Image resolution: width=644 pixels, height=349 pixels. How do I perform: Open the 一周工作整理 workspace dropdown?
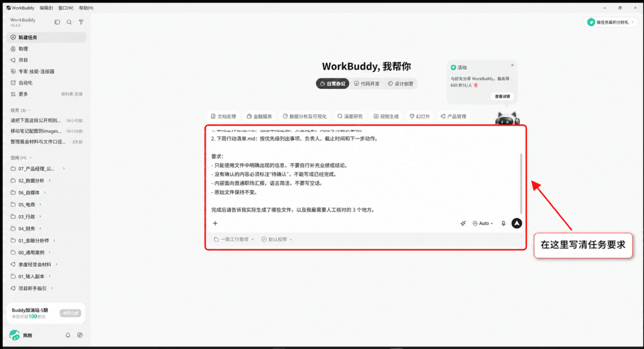click(x=234, y=239)
